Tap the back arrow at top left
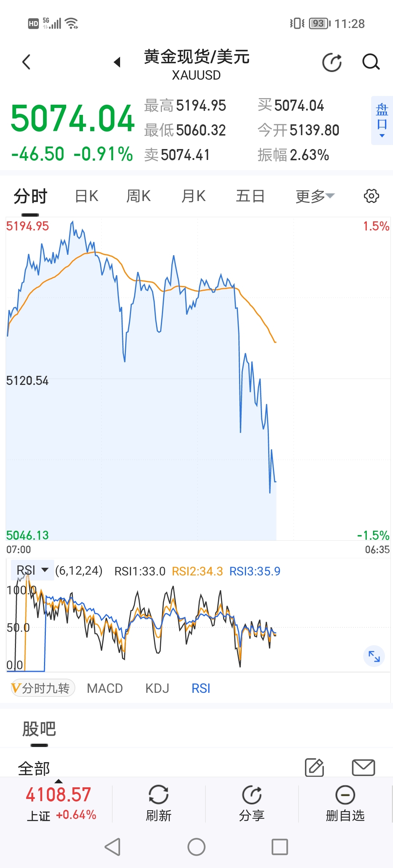This screenshot has height=868, width=393. tap(26, 62)
